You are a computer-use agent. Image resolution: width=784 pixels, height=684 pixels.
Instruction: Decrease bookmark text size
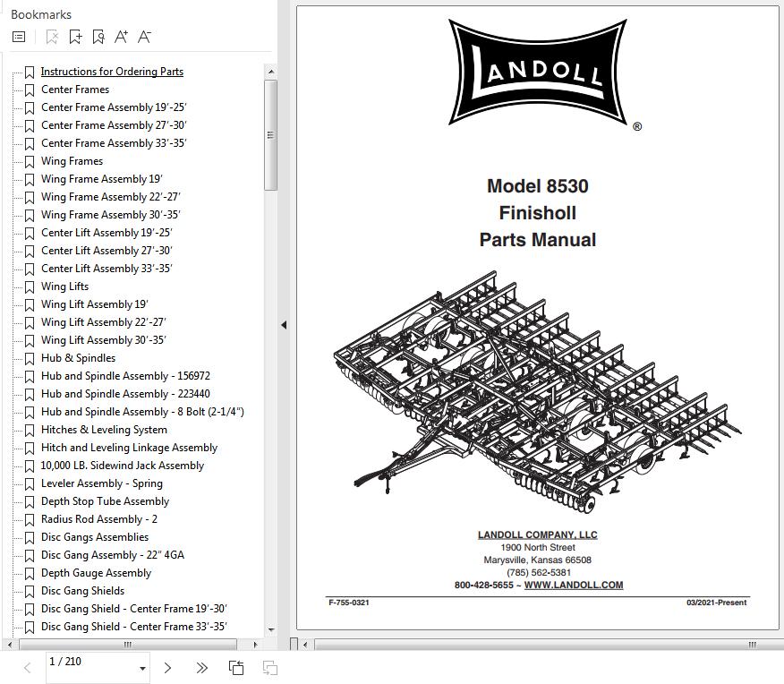click(x=144, y=37)
